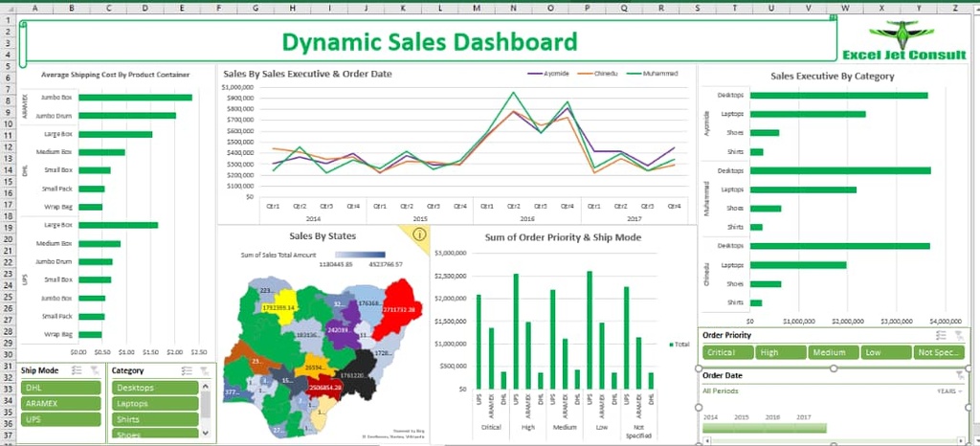Toggle Desktops in Category slicer
980x446 pixels.
tap(155, 388)
